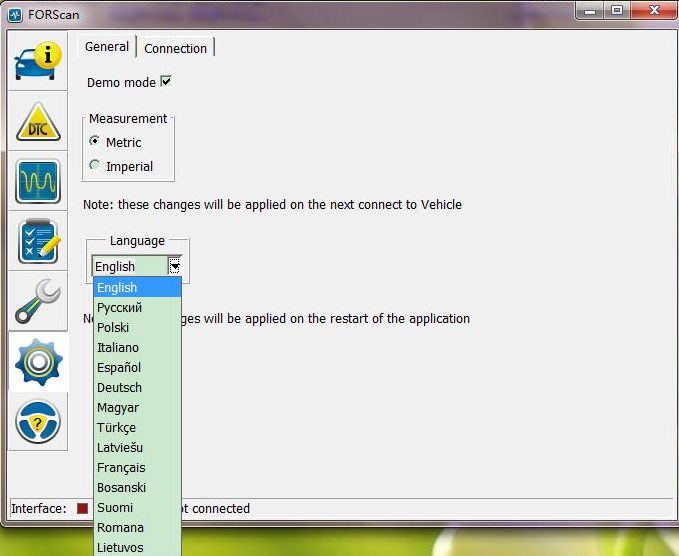Choose Suomi in the language list

click(137, 508)
